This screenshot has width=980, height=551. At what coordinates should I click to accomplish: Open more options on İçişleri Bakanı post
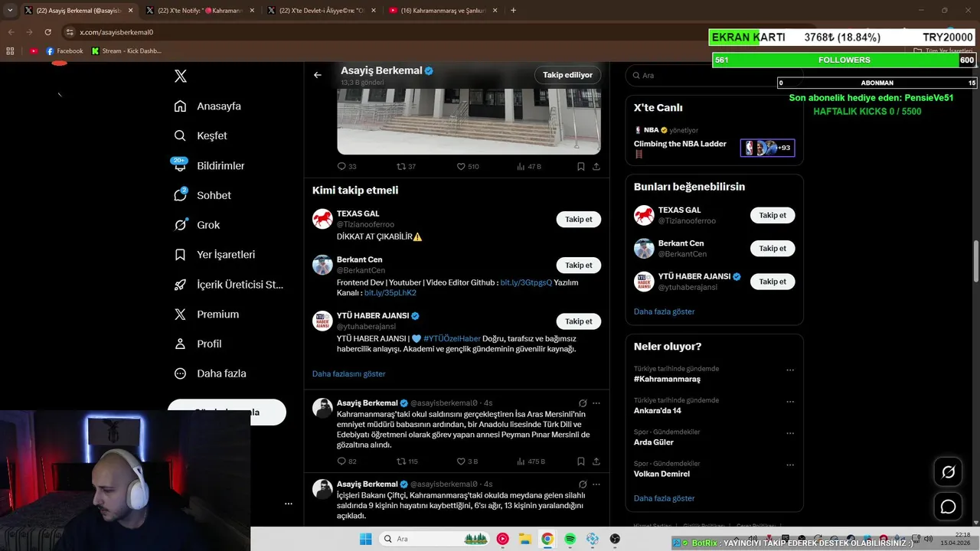[596, 484]
